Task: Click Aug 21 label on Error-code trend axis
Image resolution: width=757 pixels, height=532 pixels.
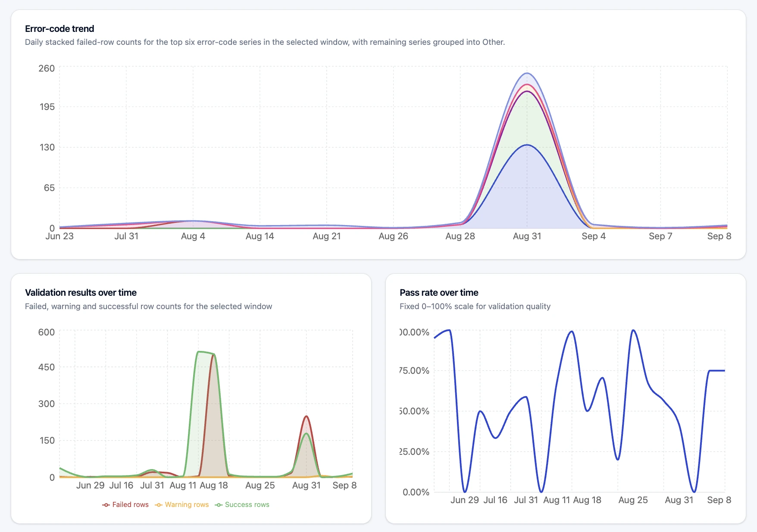Action: (326, 236)
